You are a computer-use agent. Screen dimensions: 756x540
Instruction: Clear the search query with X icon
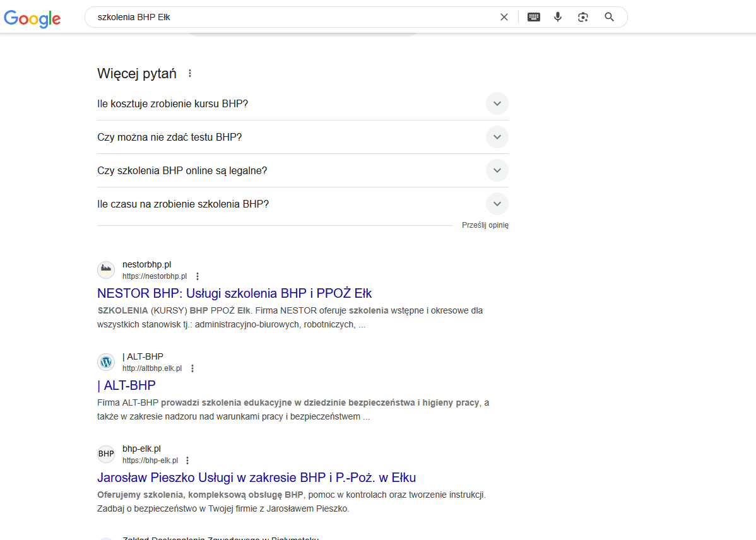(504, 18)
